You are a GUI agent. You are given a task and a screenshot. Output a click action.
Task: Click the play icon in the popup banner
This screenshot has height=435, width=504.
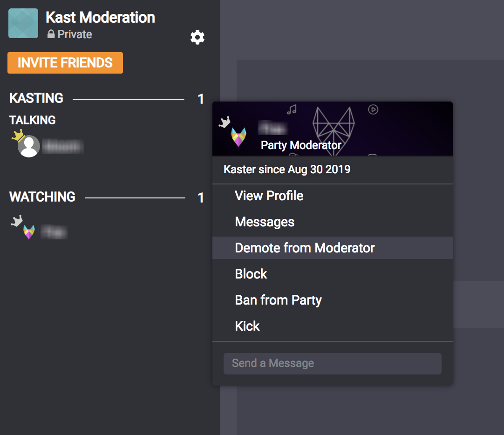coord(373,109)
